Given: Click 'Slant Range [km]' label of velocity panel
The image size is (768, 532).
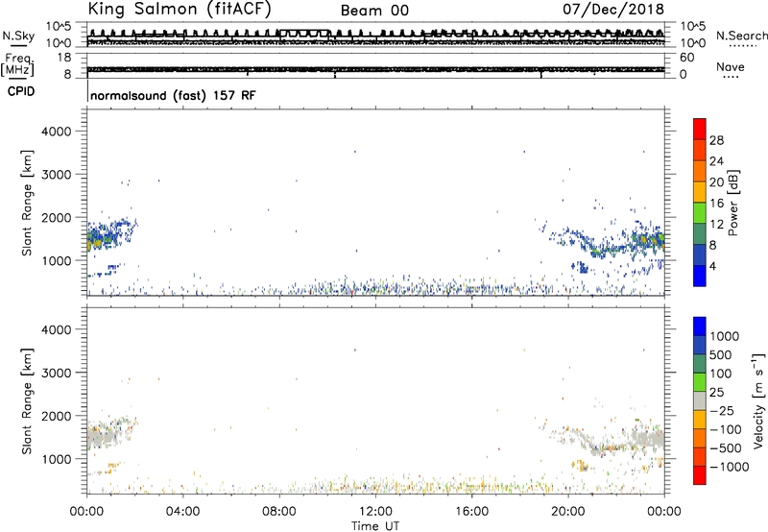Looking at the screenshot, I should click(27, 400).
